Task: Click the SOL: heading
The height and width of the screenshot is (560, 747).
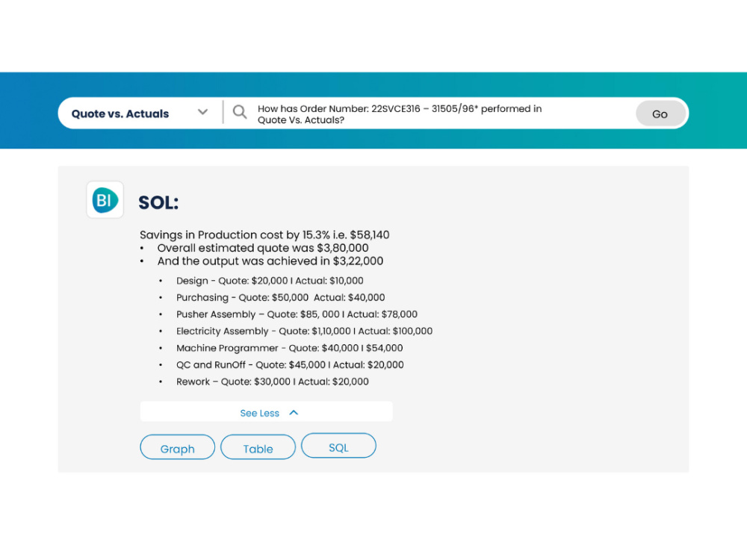Action: coord(158,202)
